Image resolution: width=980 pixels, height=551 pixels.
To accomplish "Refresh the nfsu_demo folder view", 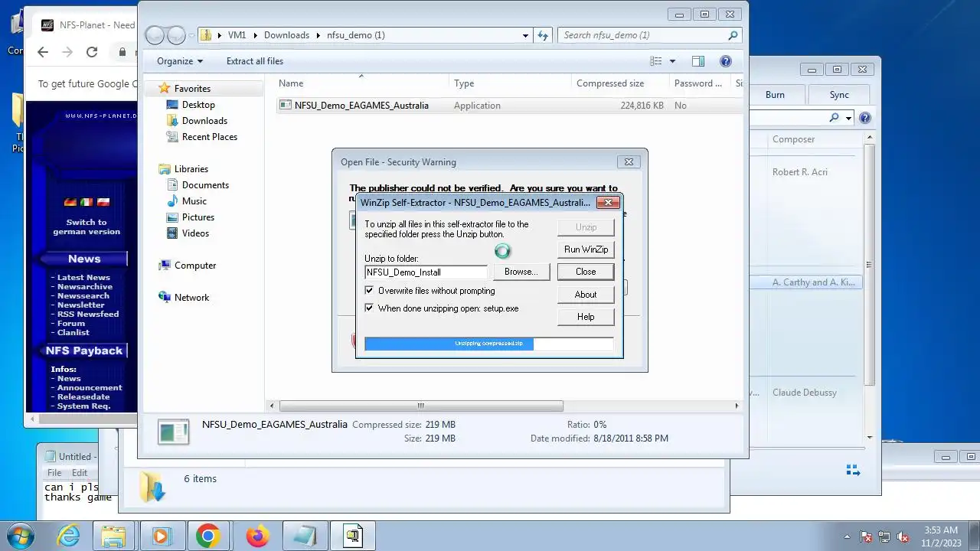I will pos(543,35).
